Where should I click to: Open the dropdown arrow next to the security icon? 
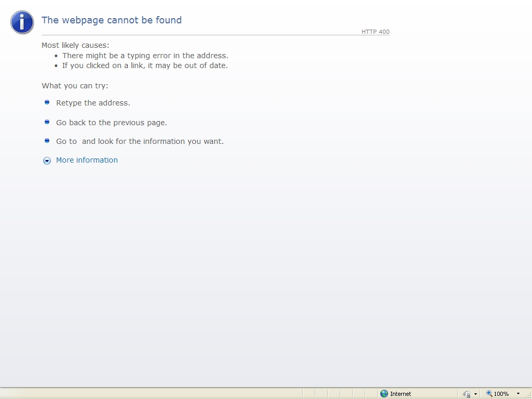[x=475, y=394]
